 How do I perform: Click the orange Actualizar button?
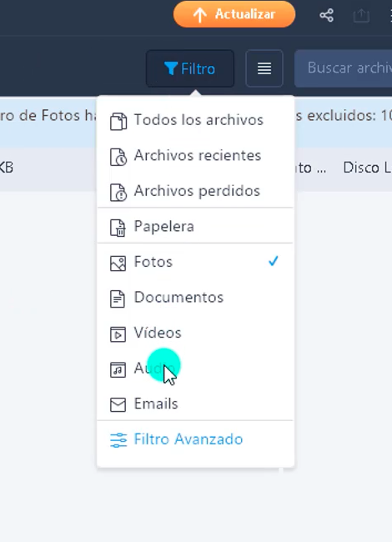[x=234, y=14]
